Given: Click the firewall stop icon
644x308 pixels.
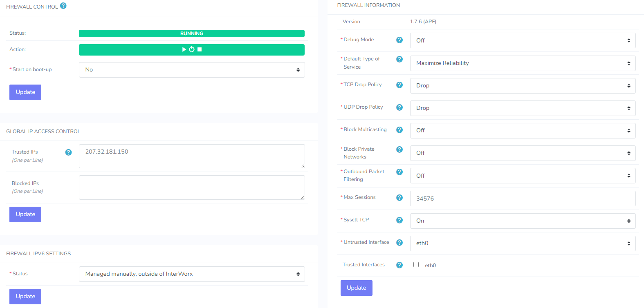Looking at the screenshot, I should click(x=200, y=49).
